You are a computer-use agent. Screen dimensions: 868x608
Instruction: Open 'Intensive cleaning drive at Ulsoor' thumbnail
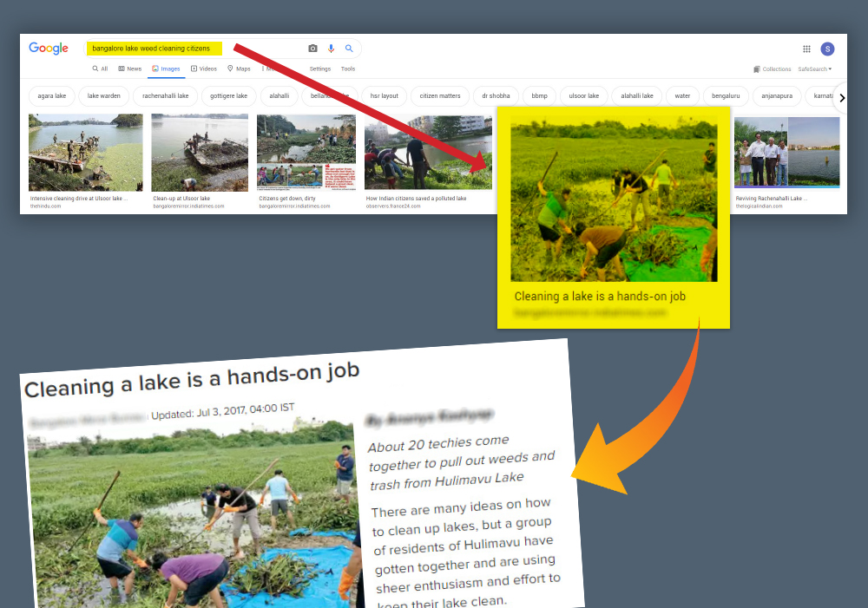85,153
